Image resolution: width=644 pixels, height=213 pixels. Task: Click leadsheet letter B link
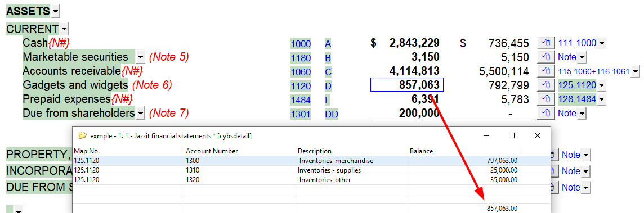328,58
